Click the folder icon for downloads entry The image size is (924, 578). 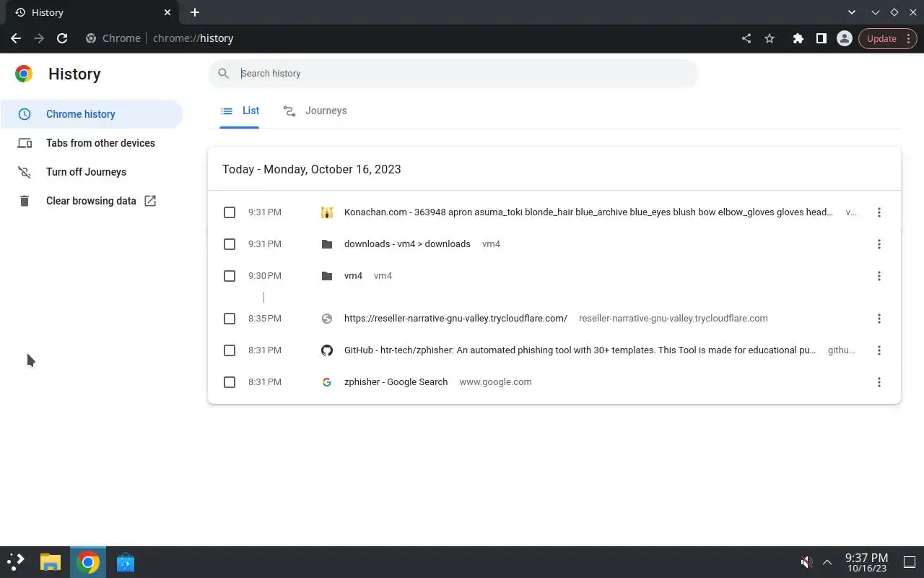tap(327, 244)
